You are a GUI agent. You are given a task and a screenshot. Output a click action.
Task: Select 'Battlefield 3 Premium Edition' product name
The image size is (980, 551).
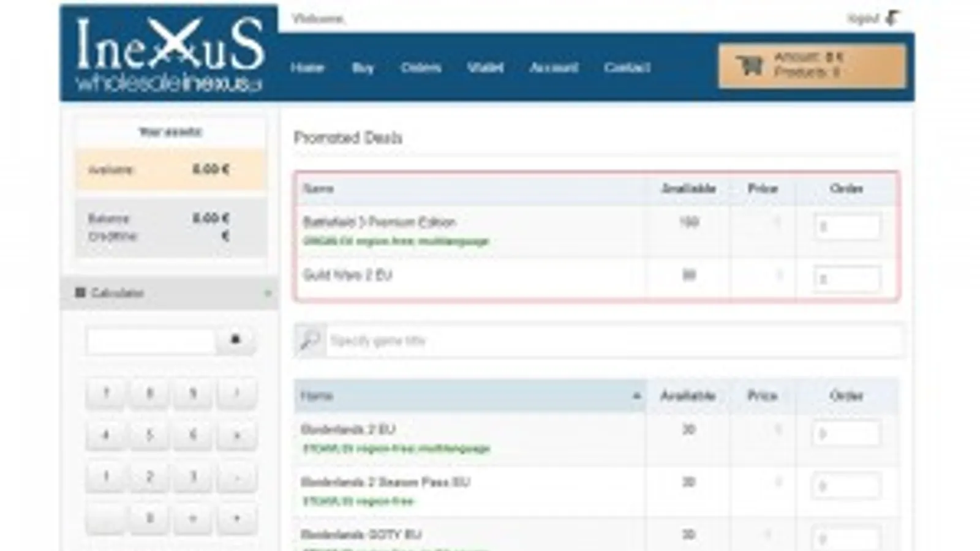[380, 222]
